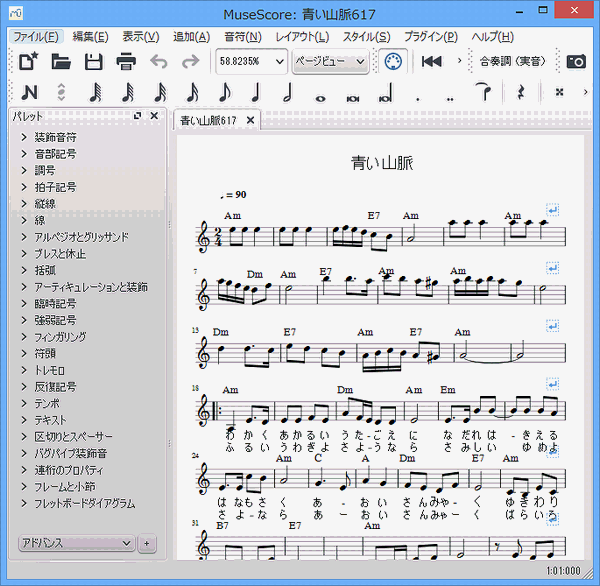Expand the 反復記号 palette

24,387
